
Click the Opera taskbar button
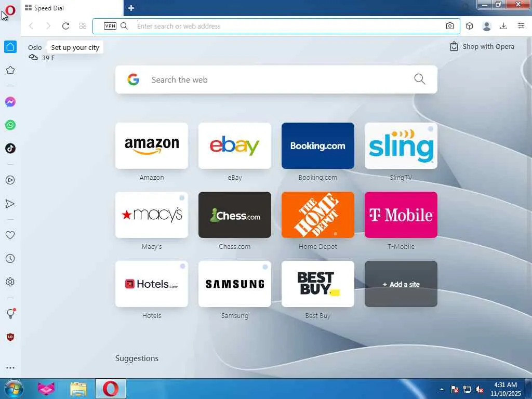click(111, 389)
